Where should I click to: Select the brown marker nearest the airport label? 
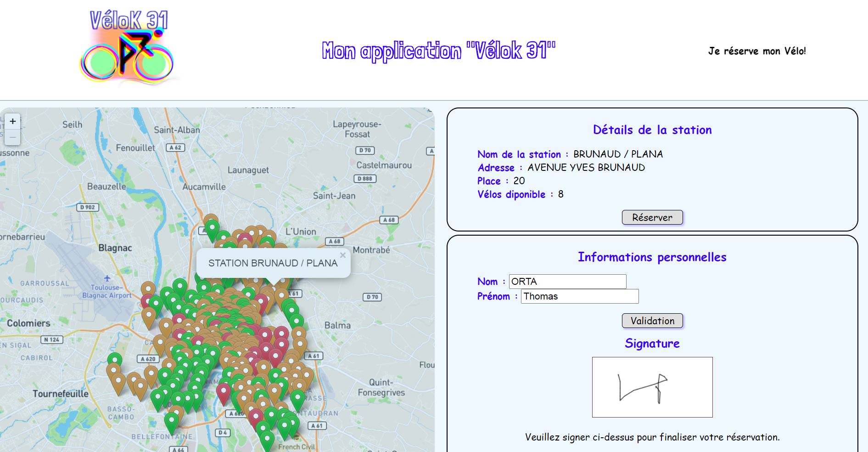pyautogui.click(x=148, y=289)
